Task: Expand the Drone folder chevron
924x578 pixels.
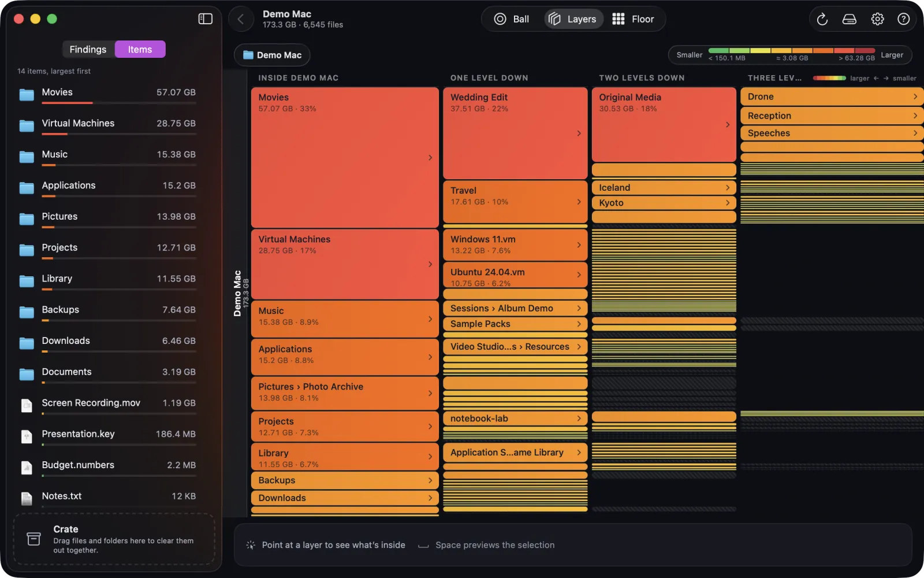Action: tap(915, 97)
